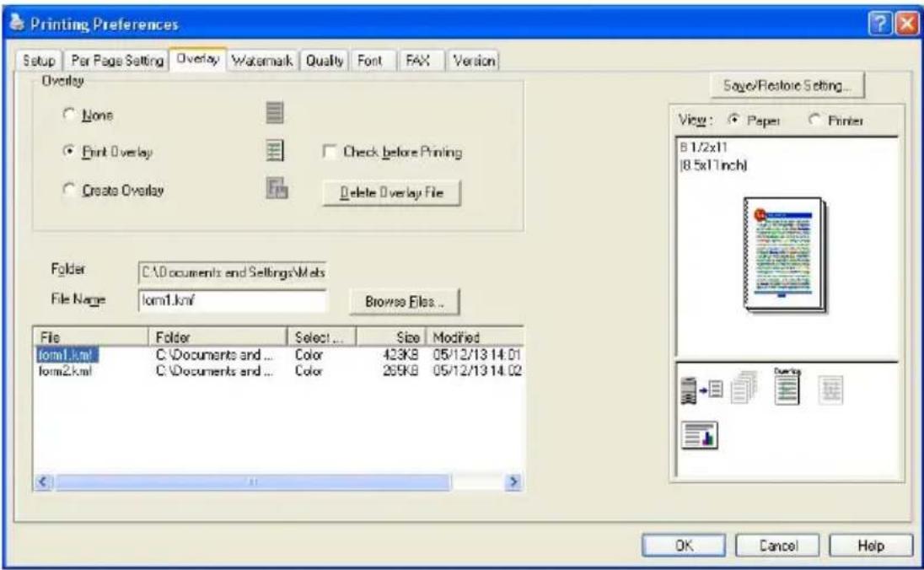Click Delete Overlay File button
Screen dimensions: 924x570
(392, 193)
